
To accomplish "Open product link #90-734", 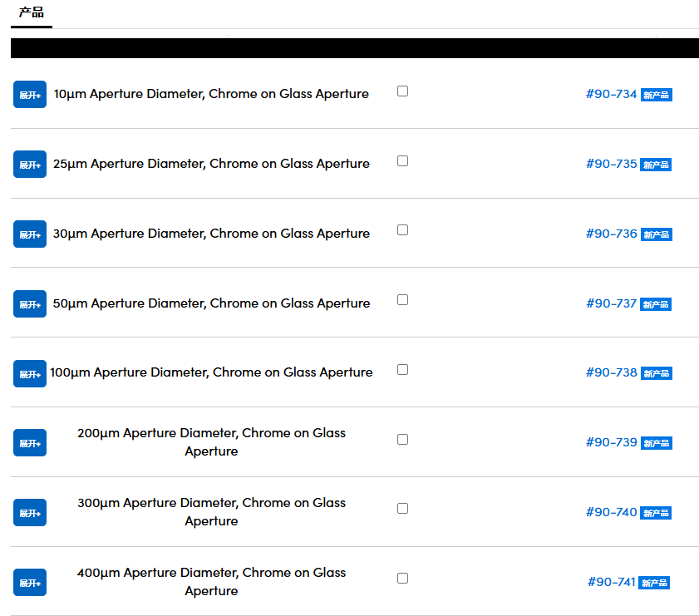I will coord(611,94).
